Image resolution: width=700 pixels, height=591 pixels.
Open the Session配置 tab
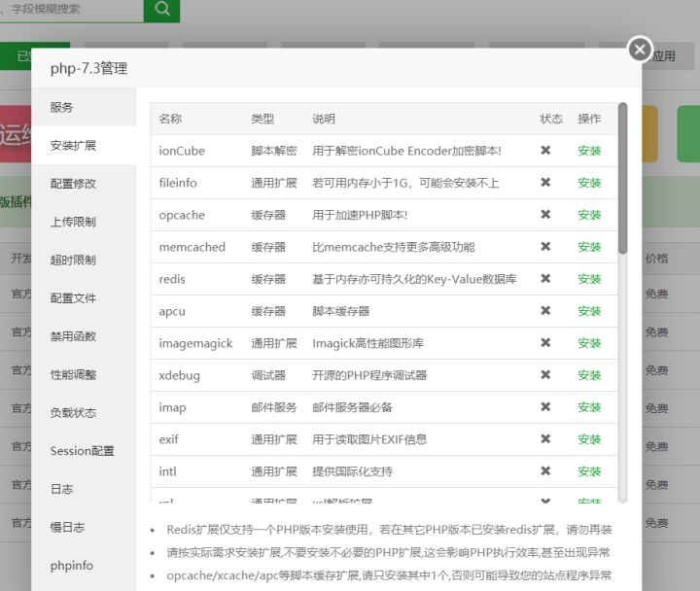[x=84, y=451]
